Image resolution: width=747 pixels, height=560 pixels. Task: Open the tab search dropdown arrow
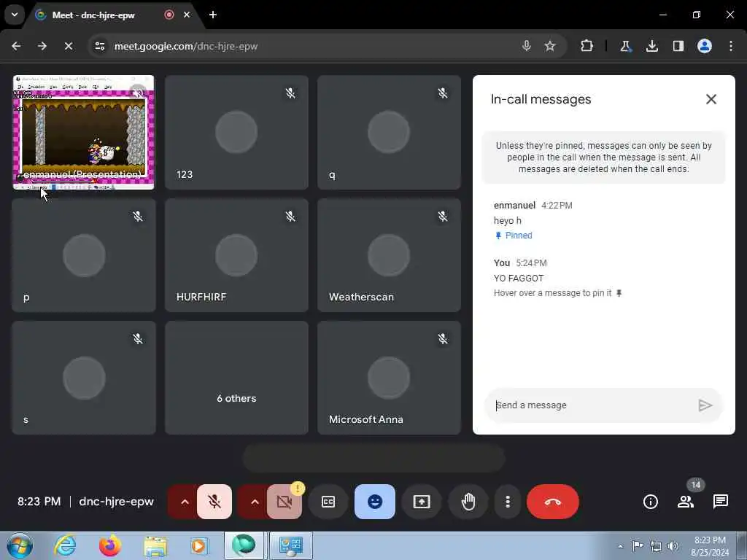coord(15,15)
